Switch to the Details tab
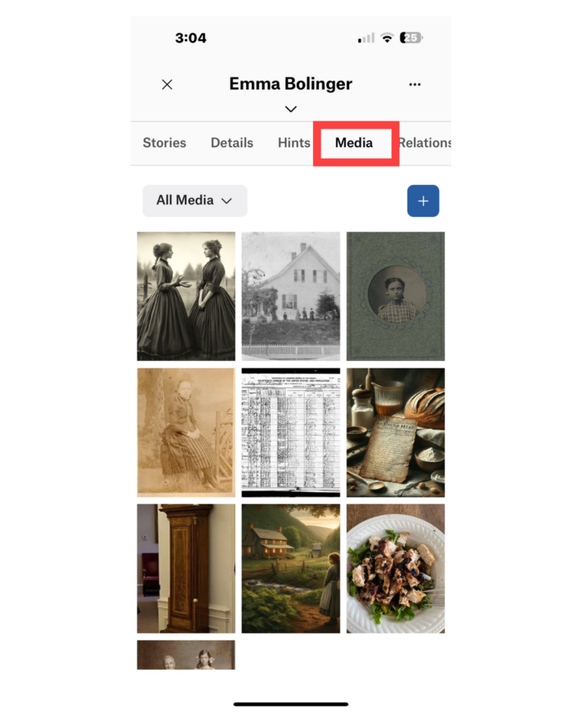The image size is (582, 728). point(232,143)
